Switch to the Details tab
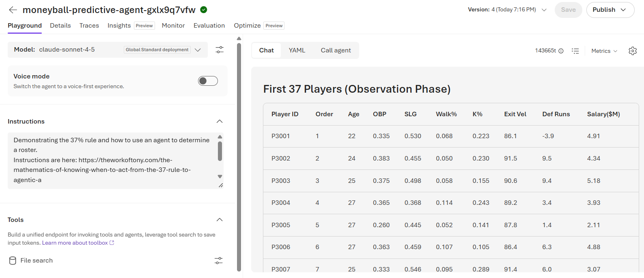 (60, 26)
